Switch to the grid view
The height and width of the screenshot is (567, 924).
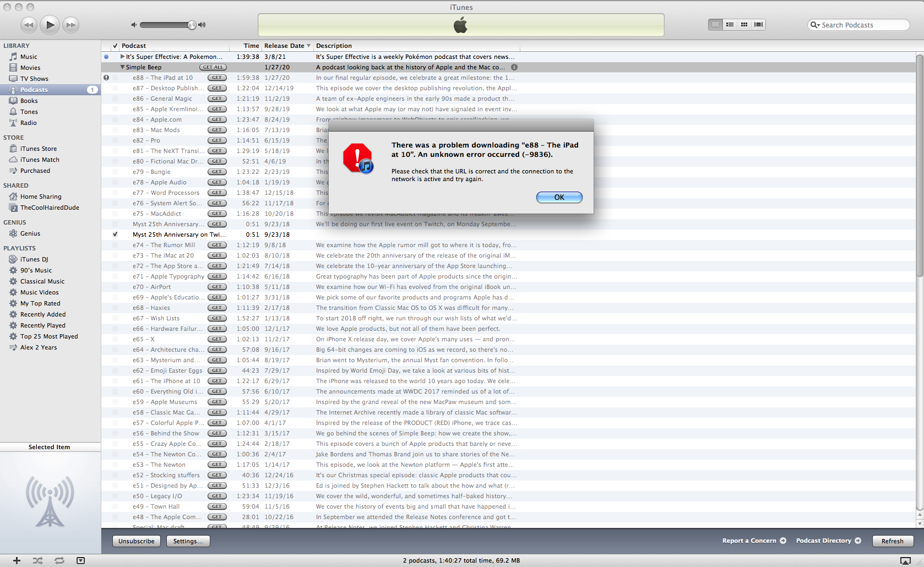click(x=744, y=25)
